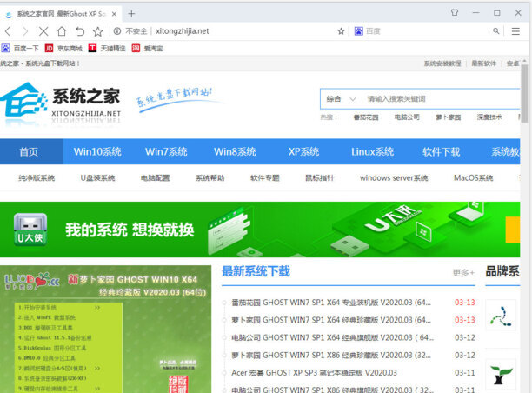Screen dimensions: 532x393
Task: Focus the 请输入搜索关键词 search field
Action: click(x=441, y=99)
